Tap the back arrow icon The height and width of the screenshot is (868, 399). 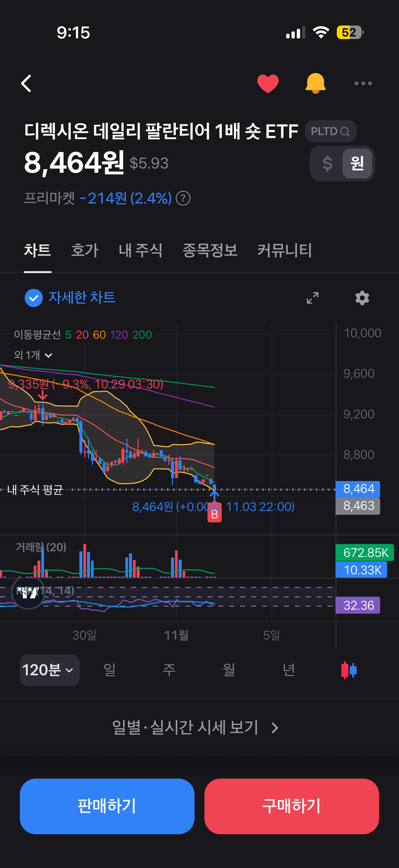pyautogui.click(x=26, y=83)
